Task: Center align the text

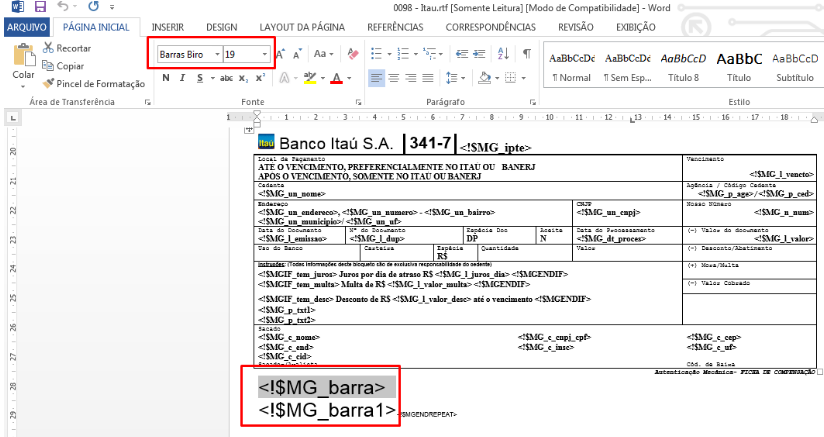Action: click(x=394, y=78)
